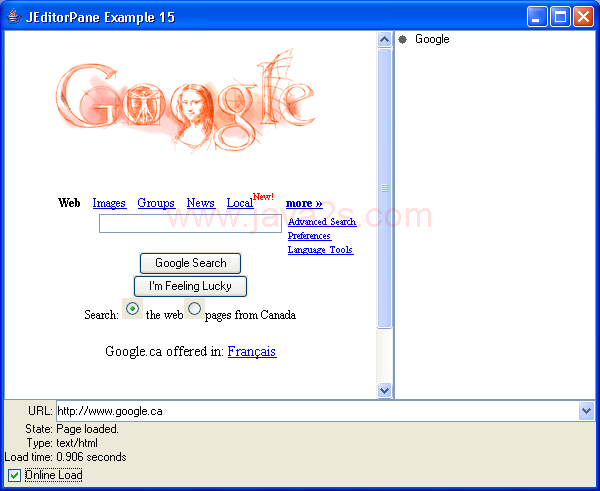600x491 pixels.
Task: Select the bullet icon beside Google tree node
Action: (402, 39)
